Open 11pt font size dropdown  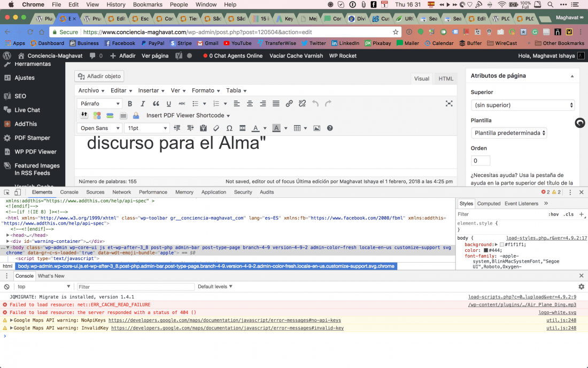146,128
